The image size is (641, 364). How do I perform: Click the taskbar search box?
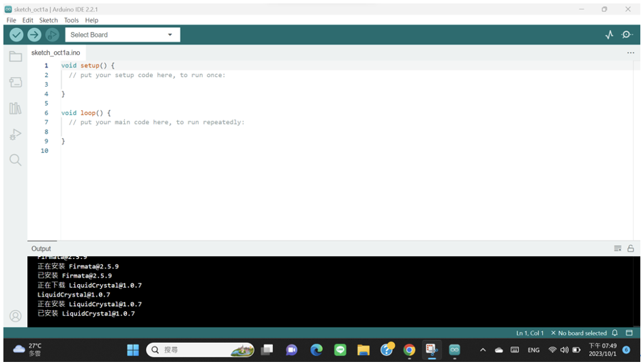tap(200, 350)
